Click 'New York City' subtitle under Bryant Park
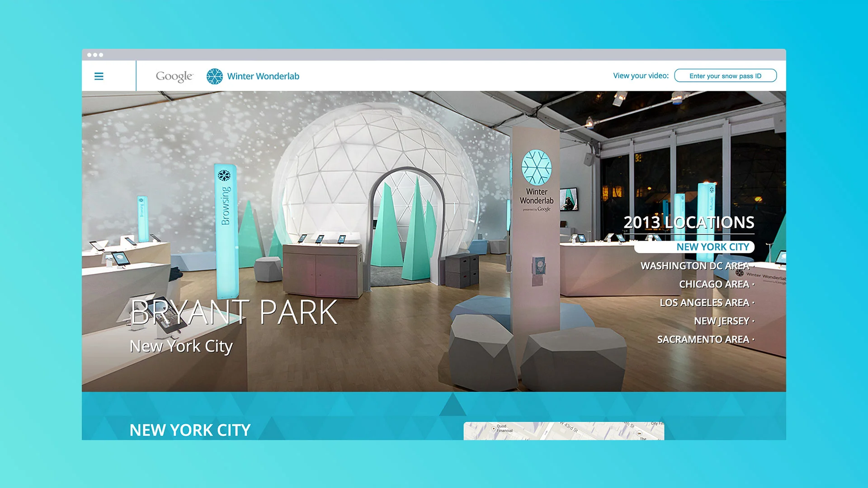Viewport: 868px width, 488px height. (181, 347)
